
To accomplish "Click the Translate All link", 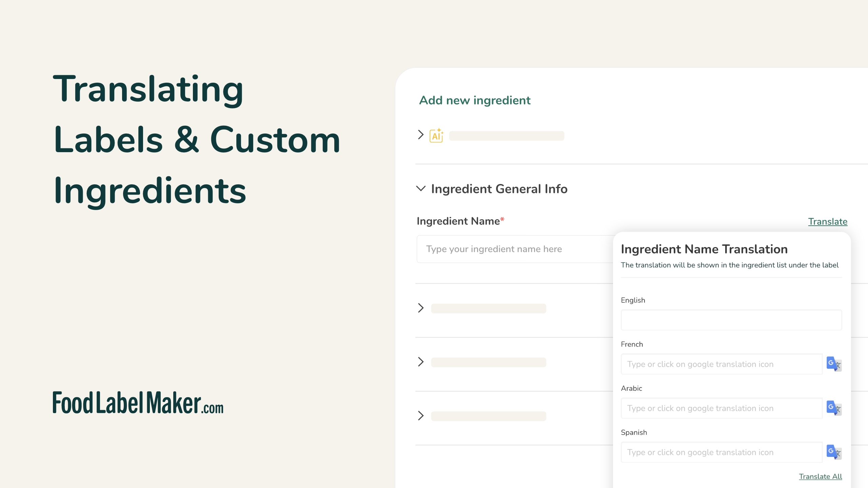I will [820, 476].
